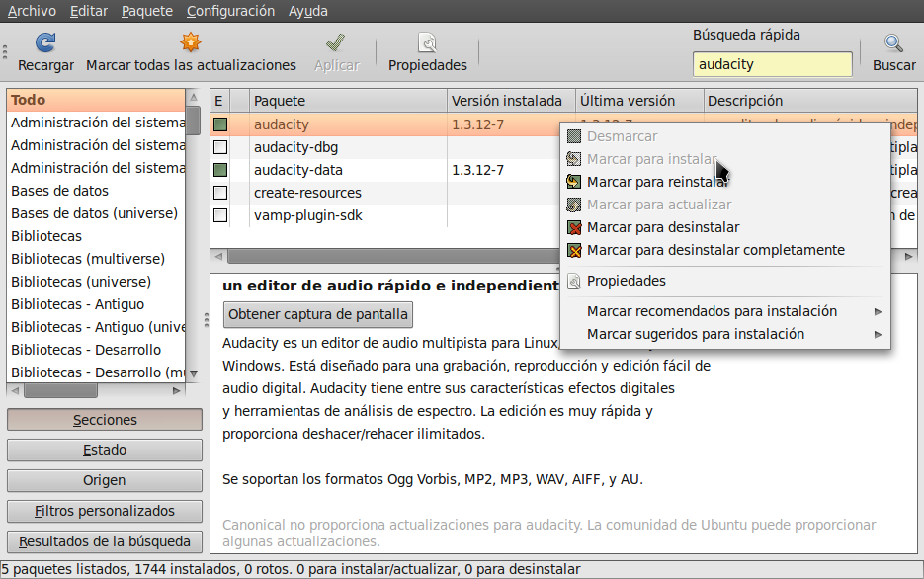Select Bases de datos category
Viewport: 924px width, 579px height.
[96, 191]
